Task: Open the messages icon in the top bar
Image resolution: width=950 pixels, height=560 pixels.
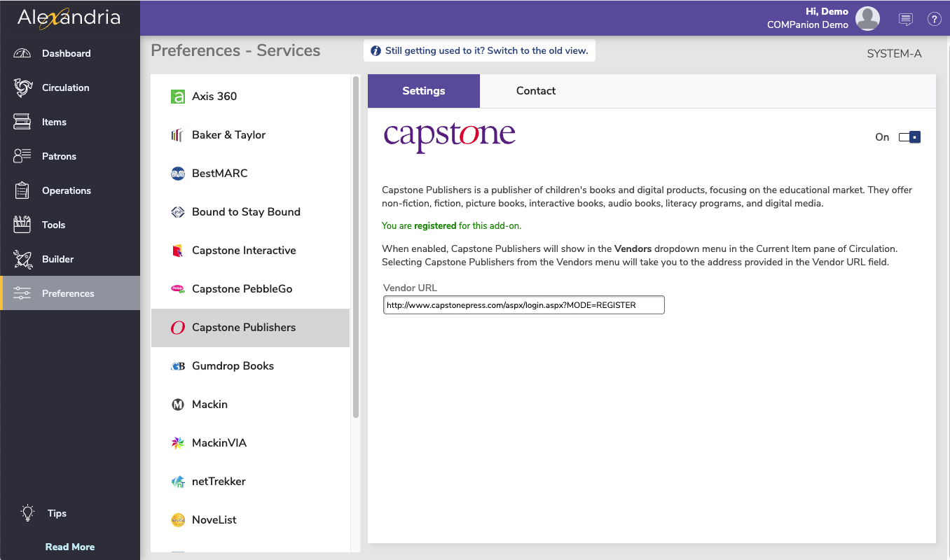Action: coord(906,19)
